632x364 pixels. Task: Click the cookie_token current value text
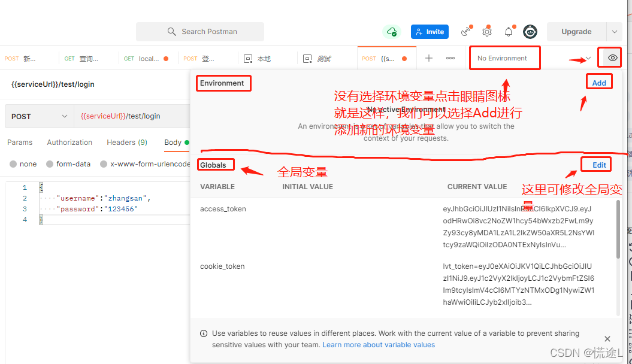pyautogui.click(x=519, y=284)
